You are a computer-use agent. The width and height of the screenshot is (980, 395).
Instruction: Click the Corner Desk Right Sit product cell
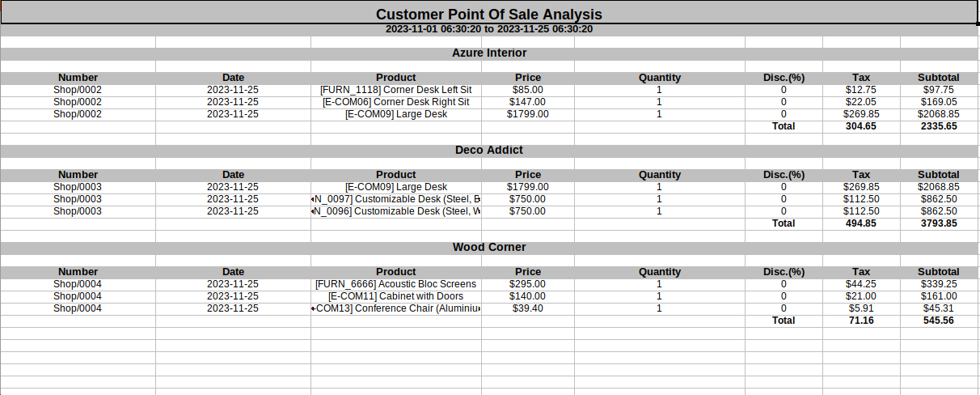(396, 102)
